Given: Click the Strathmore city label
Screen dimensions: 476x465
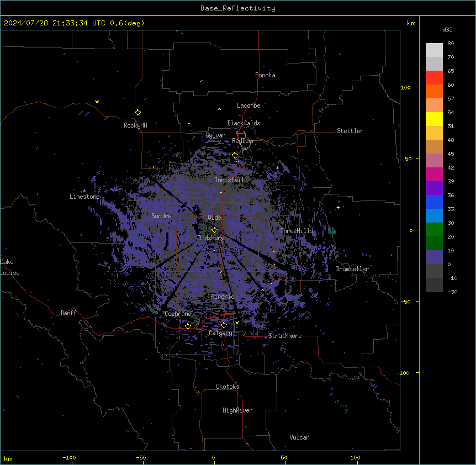Looking at the screenshot, I should (x=285, y=336).
